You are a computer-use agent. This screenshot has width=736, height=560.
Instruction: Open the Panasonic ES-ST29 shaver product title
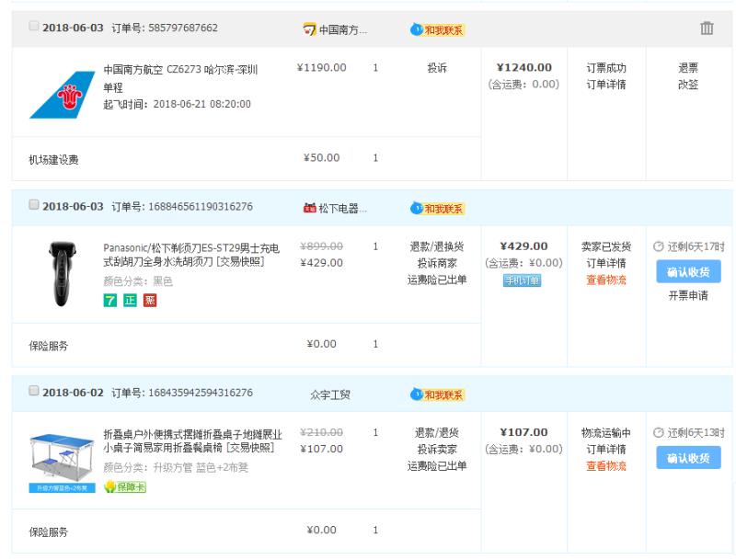point(191,254)
